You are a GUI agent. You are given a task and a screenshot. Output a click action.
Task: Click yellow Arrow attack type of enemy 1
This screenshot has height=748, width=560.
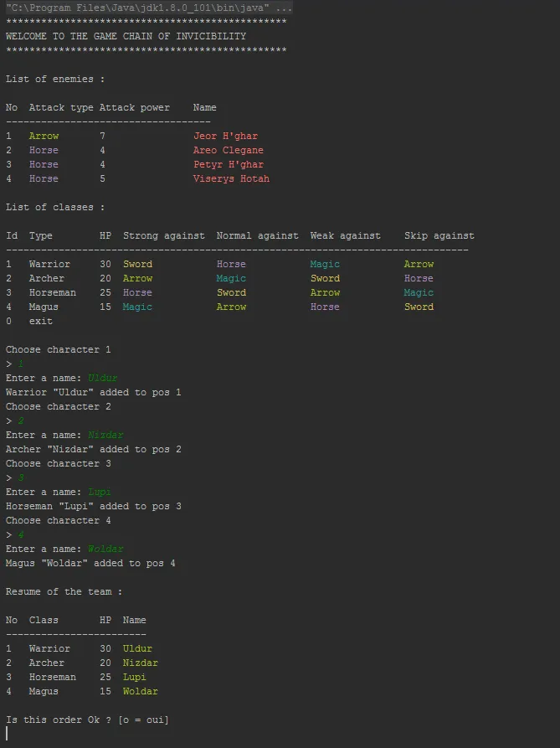pos(44,136)
